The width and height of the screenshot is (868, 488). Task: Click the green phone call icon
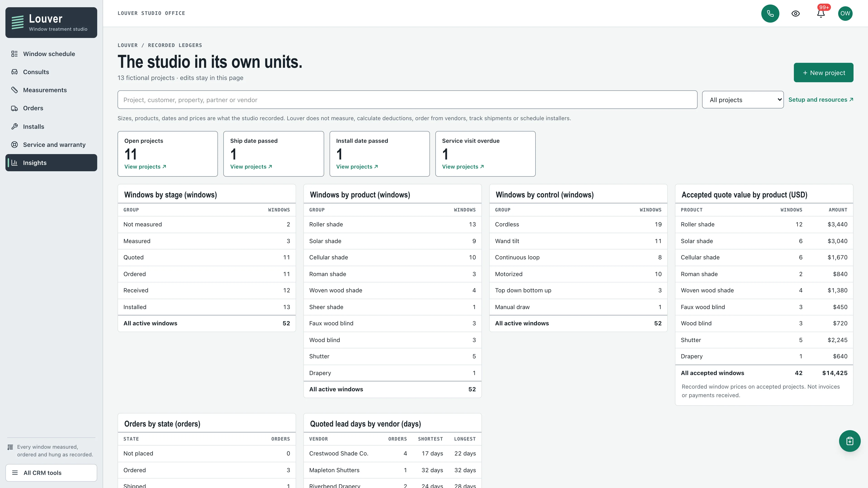(770, 14)
